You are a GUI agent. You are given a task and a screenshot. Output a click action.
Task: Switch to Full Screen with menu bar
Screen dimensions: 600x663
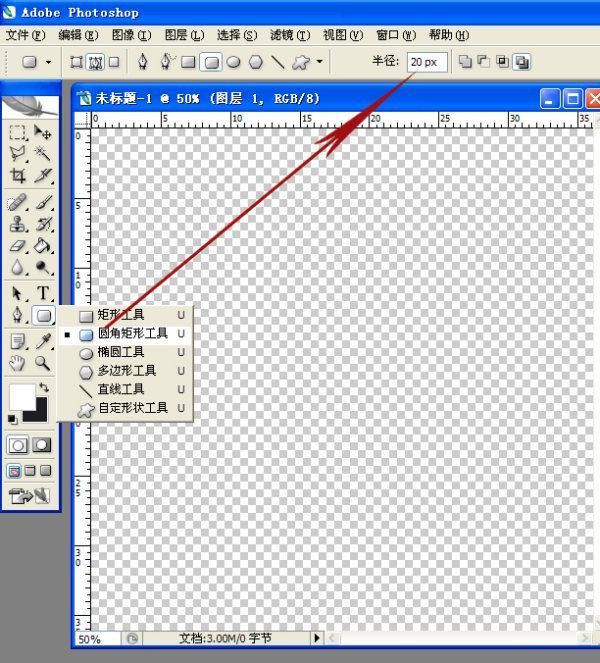pyautogui.click(x=30, y=471)
